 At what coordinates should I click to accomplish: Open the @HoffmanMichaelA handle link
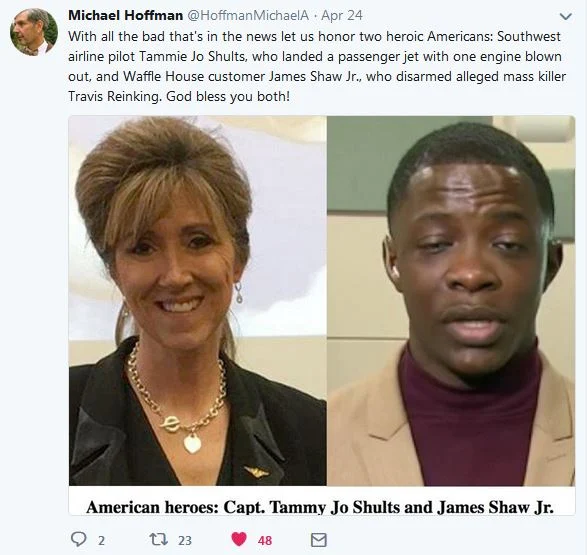pyautogui.click(x=248, y=15)
